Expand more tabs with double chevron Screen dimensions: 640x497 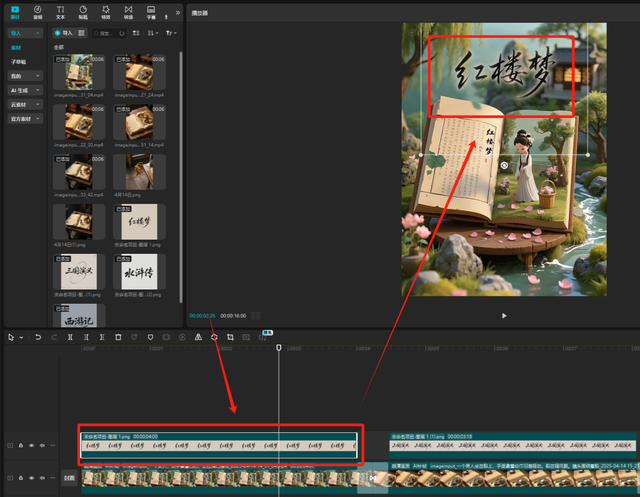pos(178,13)
